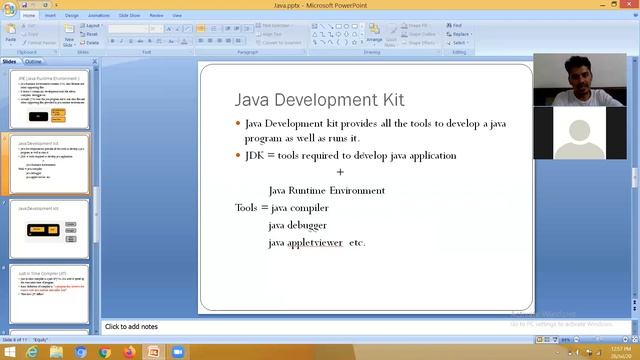Image resolution: width=640 pixels, height=360 pixels.
Task: Open the Arrange dropdown
Action: pos(374,33)
